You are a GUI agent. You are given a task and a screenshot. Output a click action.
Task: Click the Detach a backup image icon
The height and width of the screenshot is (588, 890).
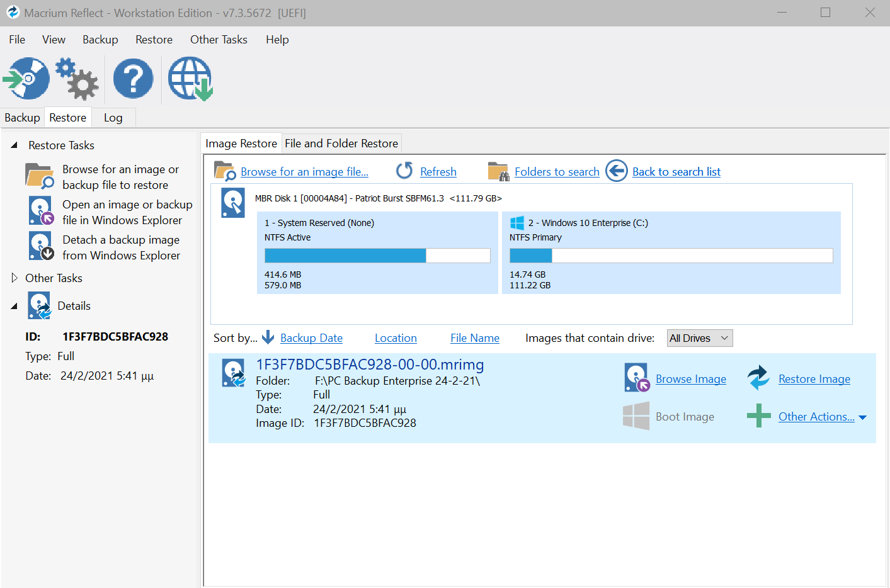click(41, 246)
